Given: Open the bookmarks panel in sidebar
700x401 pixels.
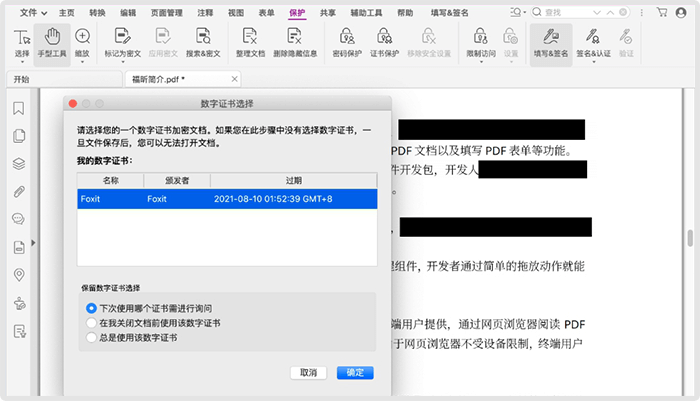Looking at the screenshot, I should pos(18,109).
